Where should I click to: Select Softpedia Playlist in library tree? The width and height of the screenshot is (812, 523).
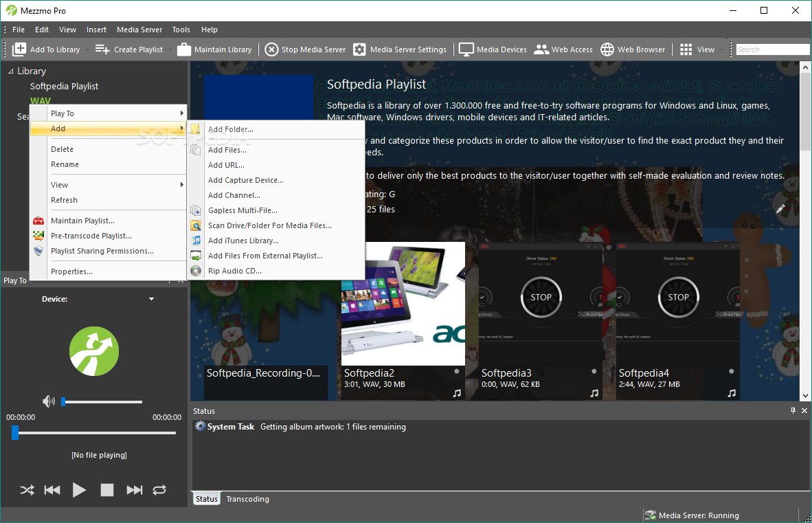(x=64, y=86)
